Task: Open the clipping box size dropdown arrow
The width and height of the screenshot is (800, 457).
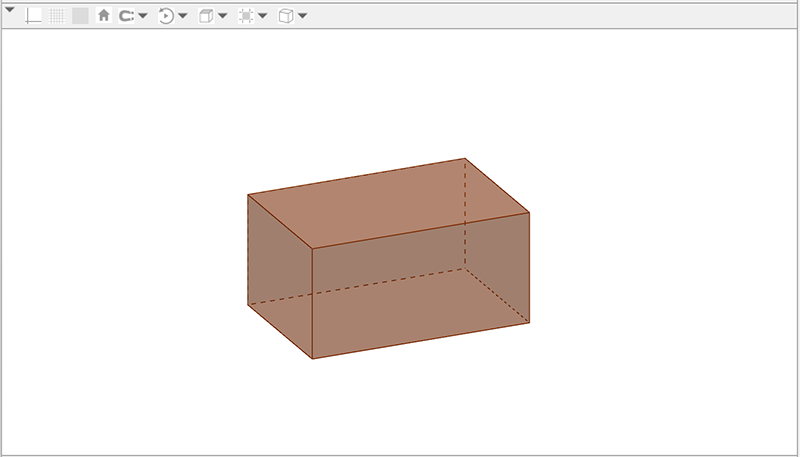Action: (262, 16)
